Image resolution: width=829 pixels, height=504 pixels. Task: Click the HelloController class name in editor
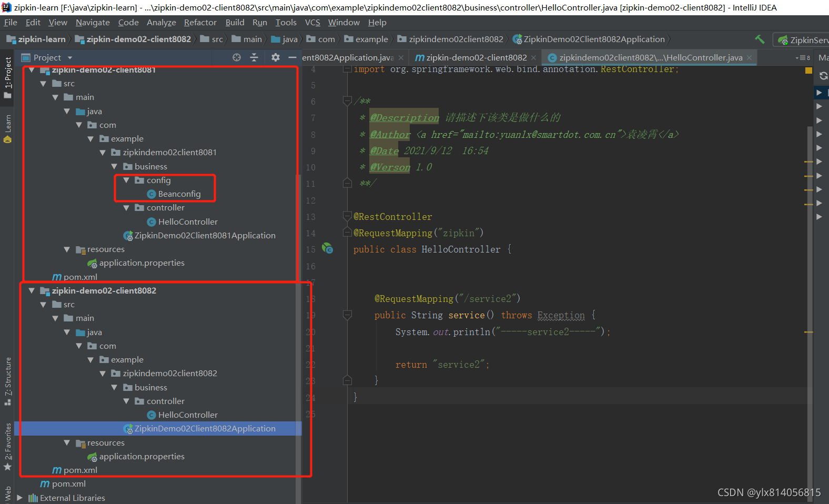[461, 249]
